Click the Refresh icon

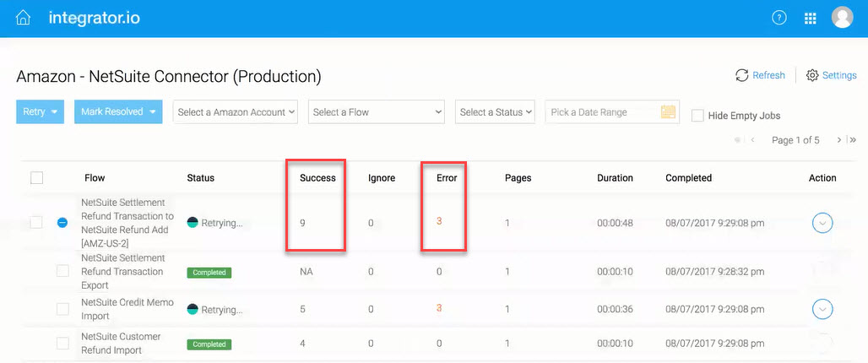coord(742,76)
